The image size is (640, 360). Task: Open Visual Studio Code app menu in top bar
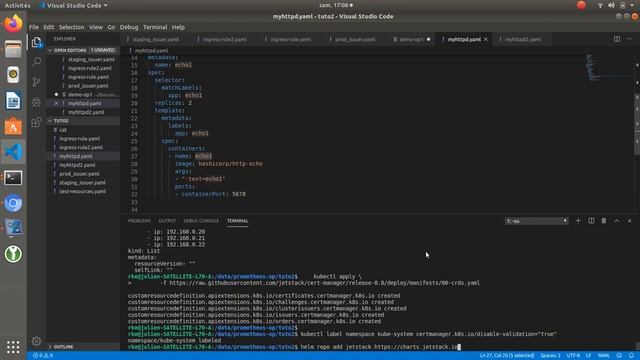(73, 5)
